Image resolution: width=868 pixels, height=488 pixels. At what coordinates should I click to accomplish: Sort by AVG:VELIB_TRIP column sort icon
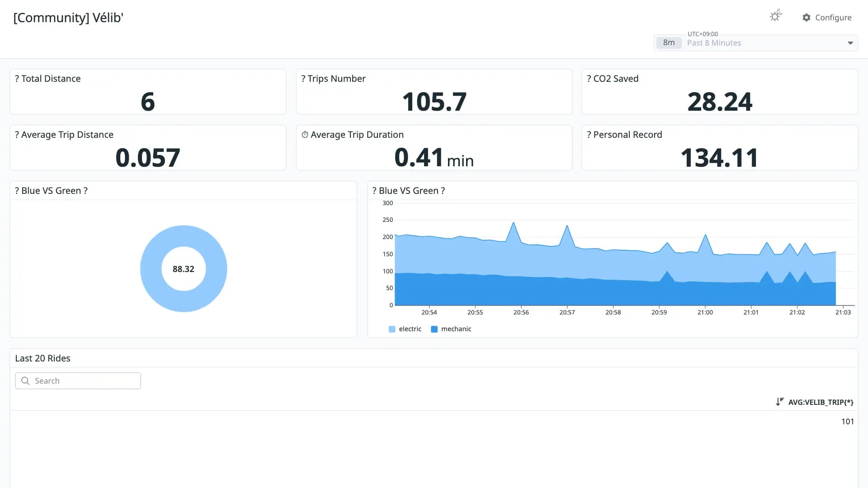point(780,402)
